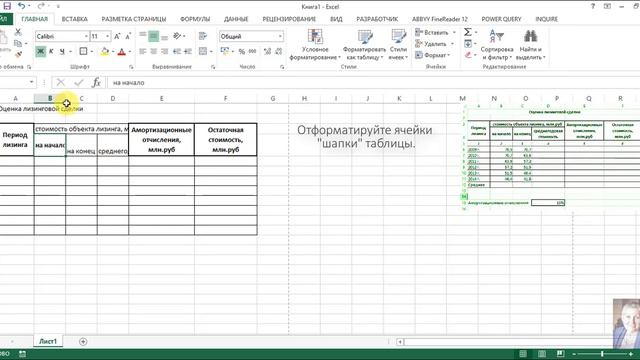
Task: Toggle Italic (К) formatting
Action: pyautogui.click(x=51, y=51)
